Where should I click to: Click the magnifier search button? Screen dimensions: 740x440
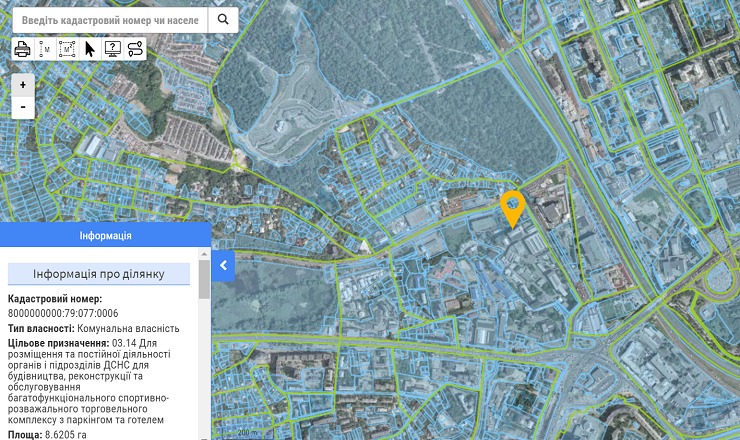coord(223,19)
